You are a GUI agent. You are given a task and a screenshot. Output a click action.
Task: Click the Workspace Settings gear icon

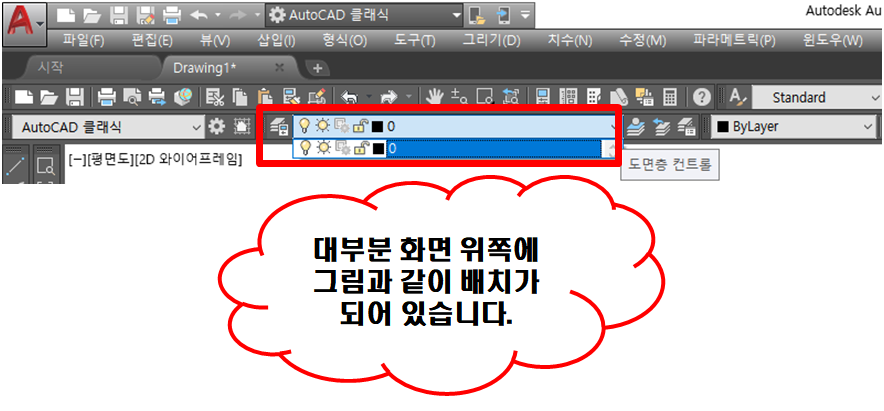(216, 127)
